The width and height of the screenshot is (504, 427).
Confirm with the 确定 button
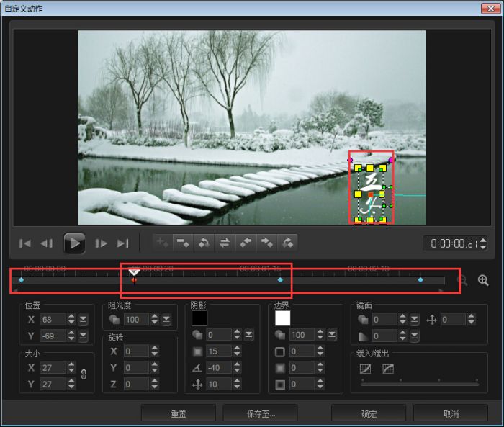(369, 413)
